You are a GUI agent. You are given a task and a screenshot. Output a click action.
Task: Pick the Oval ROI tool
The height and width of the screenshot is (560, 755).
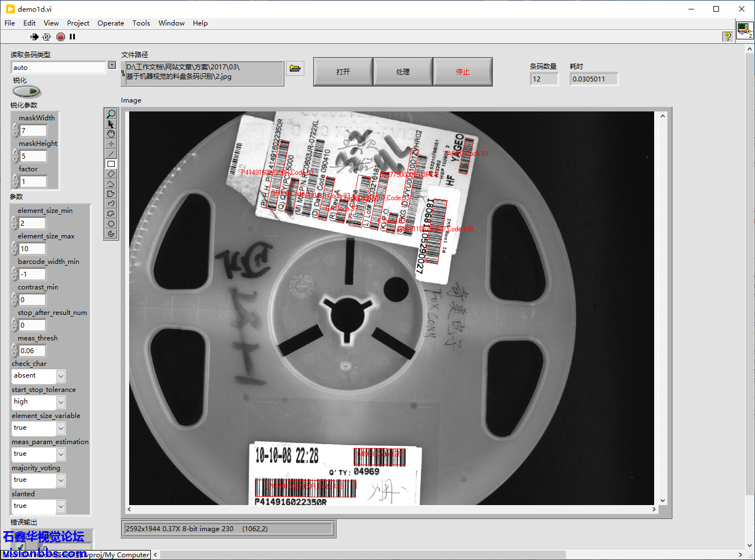coord(111,223)
